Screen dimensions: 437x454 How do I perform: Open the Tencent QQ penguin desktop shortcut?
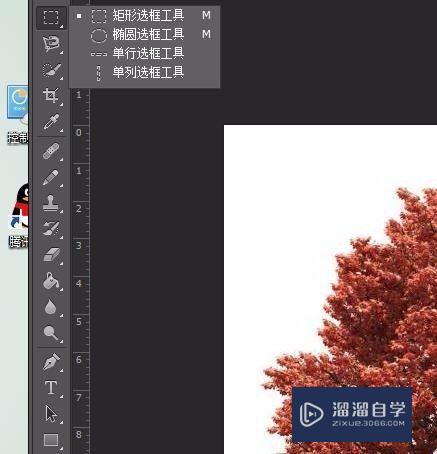click(x=19, y=215)
